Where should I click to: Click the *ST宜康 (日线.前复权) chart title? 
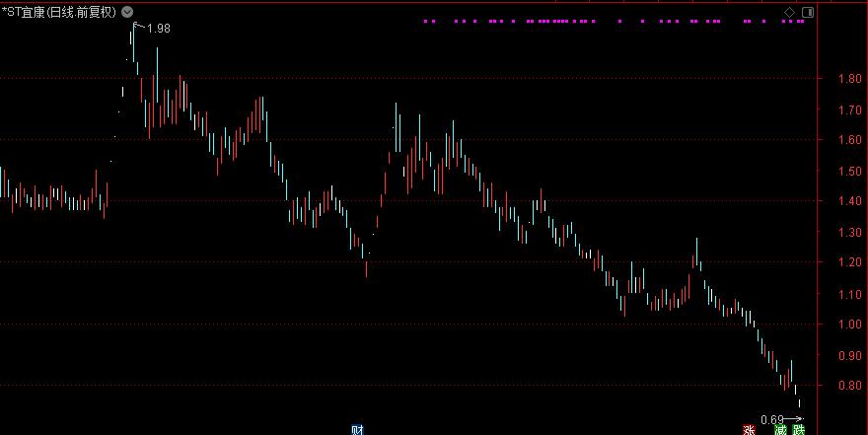[59, 12]
